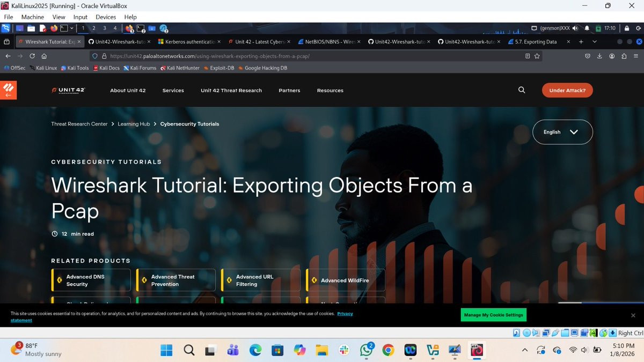This screenshot has height=362, width=644.
Task: Open the About Unit 42 menu
Action: pyautogui.click(x=128, y=91)
